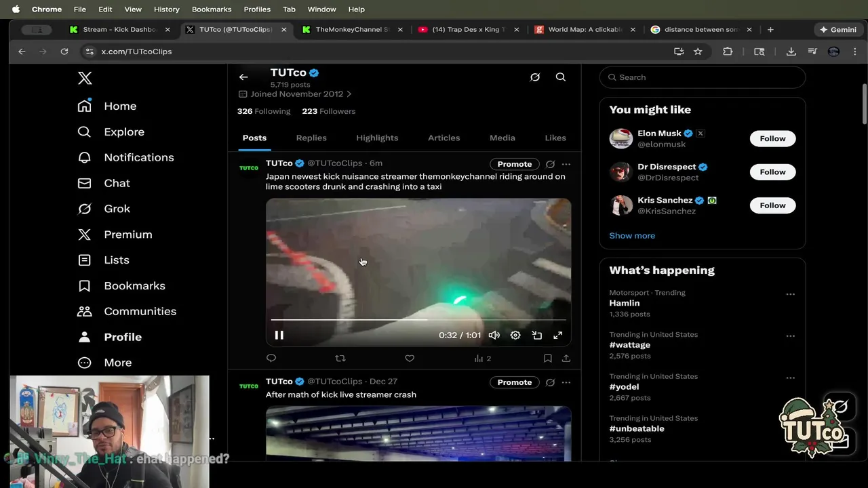Image resolution: width=868 pixels, height=488 pixels.
Task: Open options for #wattage trend
Action: click(x=790, y=336)
